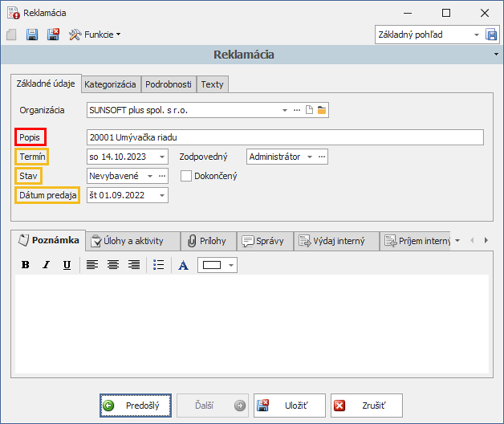Click the new organization document icon

309,110
